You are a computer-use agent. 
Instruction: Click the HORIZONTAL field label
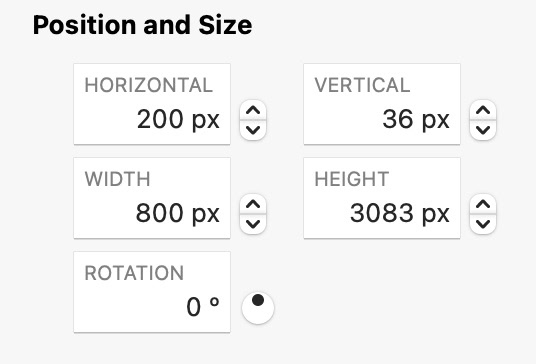click(x=149, y=85)
